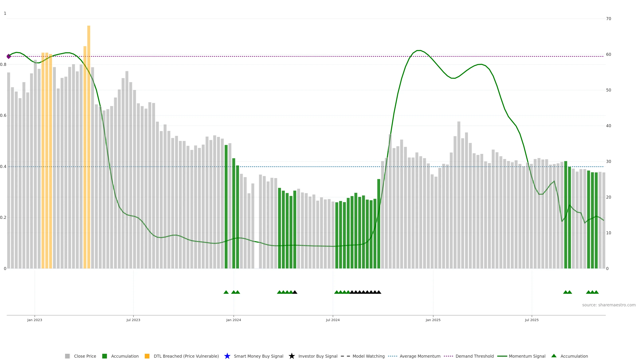Toggle the Average Momentum legend entry

click(x=420, y=356)
